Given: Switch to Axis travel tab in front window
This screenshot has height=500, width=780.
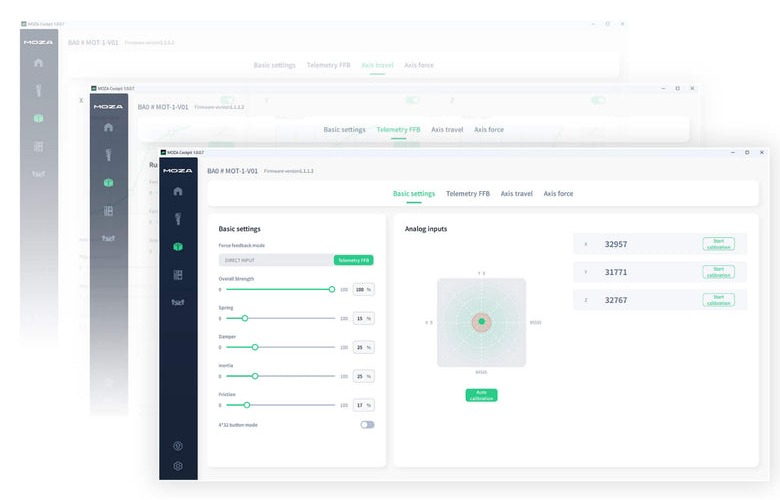Looking at the screenshot, I should (x=516, y=194).
